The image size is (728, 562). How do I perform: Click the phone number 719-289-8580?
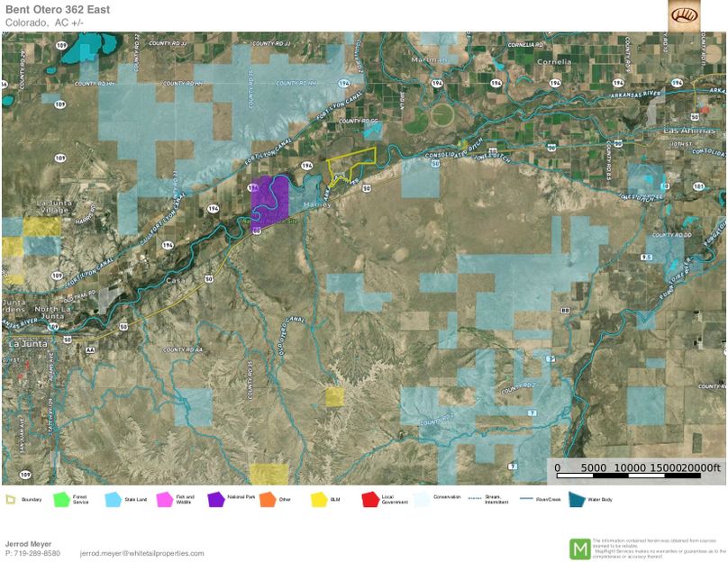tap(38, 553)
